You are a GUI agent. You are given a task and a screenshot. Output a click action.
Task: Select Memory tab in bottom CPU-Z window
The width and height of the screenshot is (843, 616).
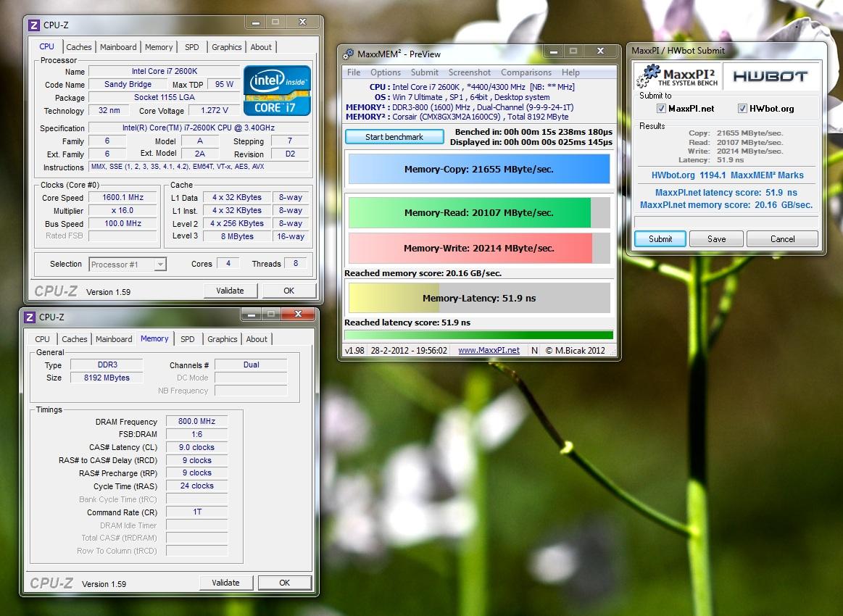point(154,338)
